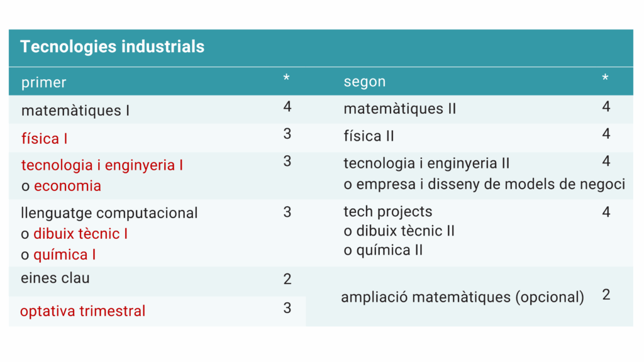
Task: Open the red "física I" subject
Action: tap(44, 138)
